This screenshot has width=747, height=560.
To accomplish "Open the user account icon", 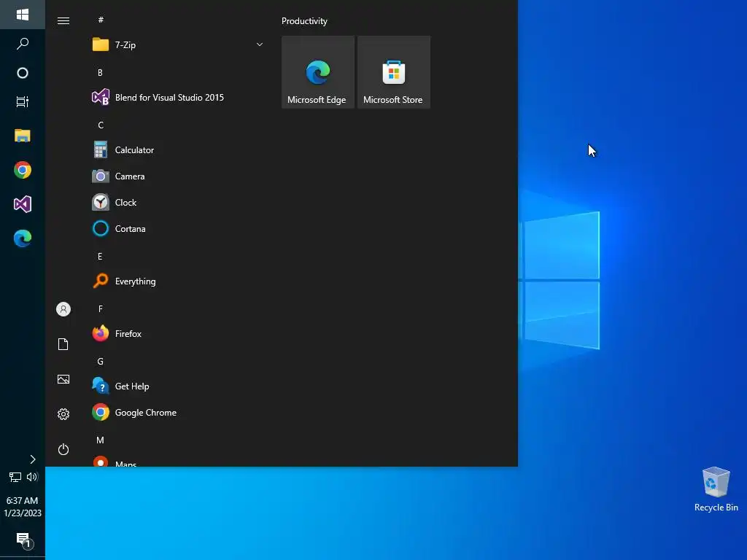I will (63, 309).
